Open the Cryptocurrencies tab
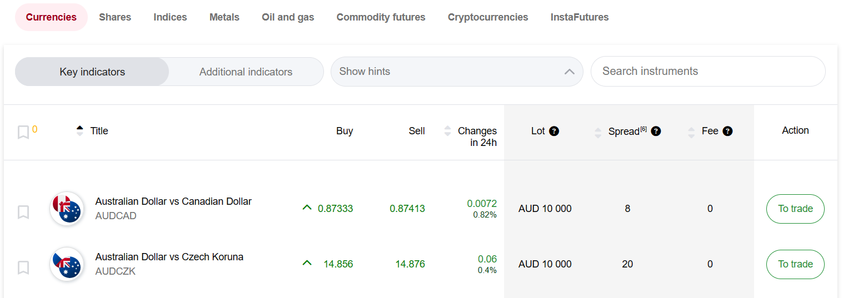 tap(488, 17)
